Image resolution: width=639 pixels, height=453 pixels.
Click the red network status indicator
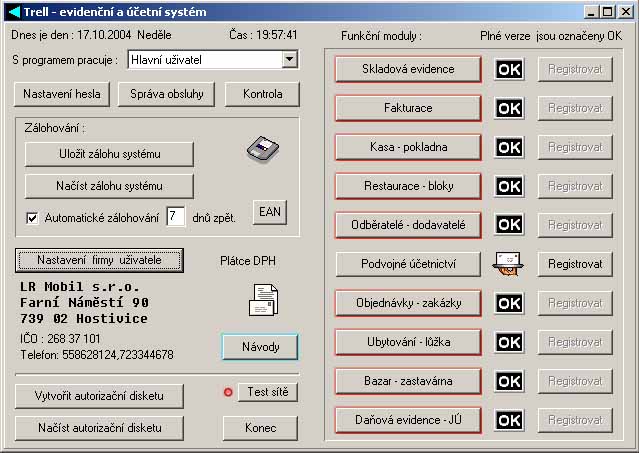pyautogui.click(x=228, y=392)
